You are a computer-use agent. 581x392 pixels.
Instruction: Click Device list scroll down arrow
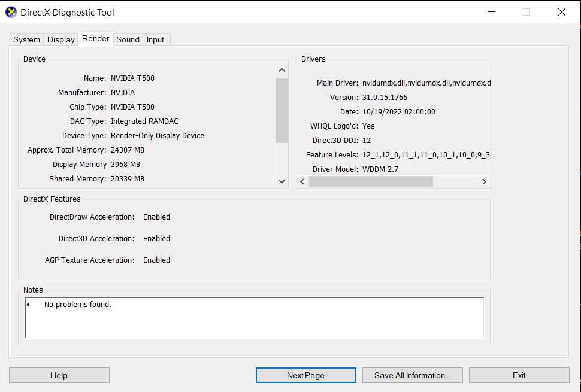pos(282,181)
